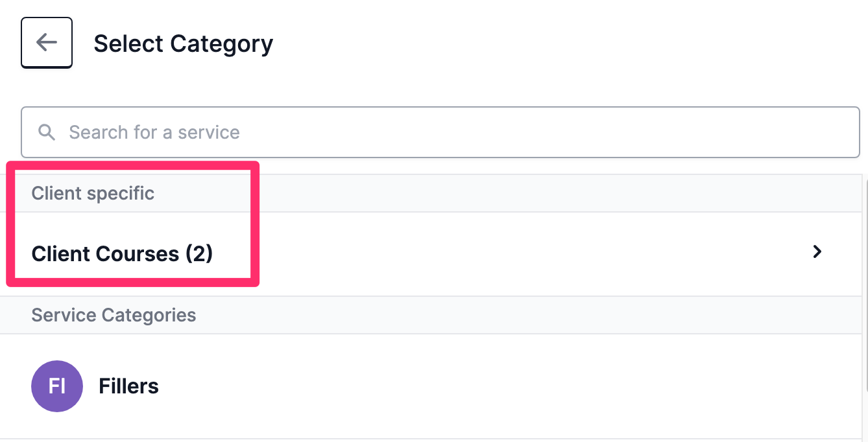This screenshot has height=442, width=868.
Task: Click the magnifying glass search icon
Action: [47, 132]
